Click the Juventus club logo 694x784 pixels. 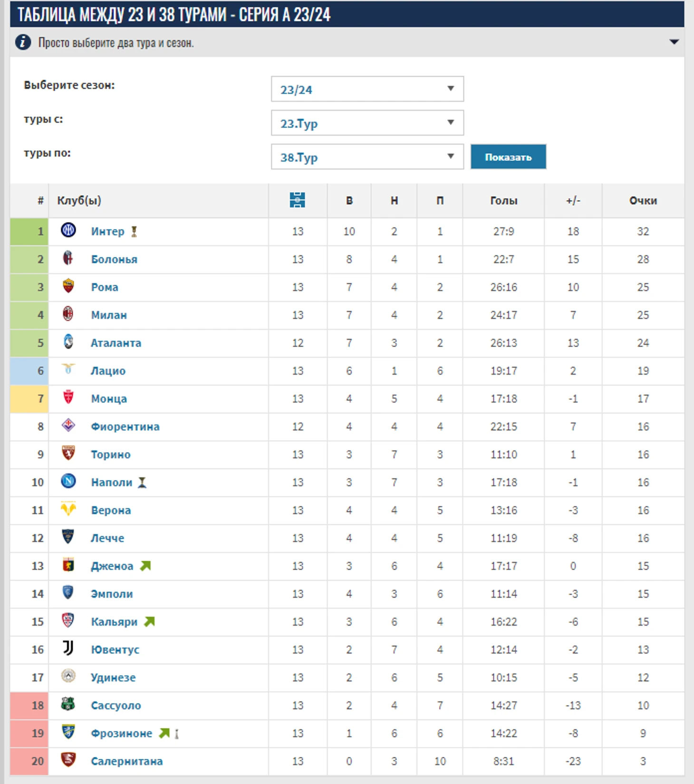tap(68, 648)
